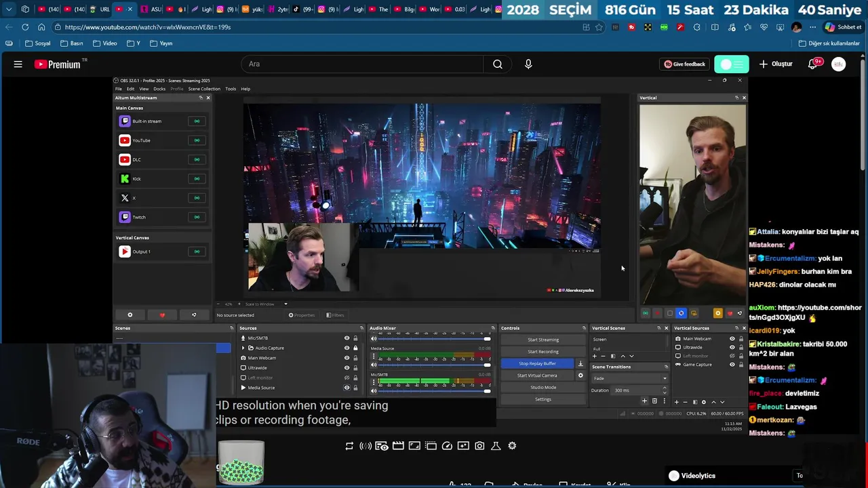The image size is (868, 488).
Task: Click the red record icon in Vertical dock
Action: point(657,313)
